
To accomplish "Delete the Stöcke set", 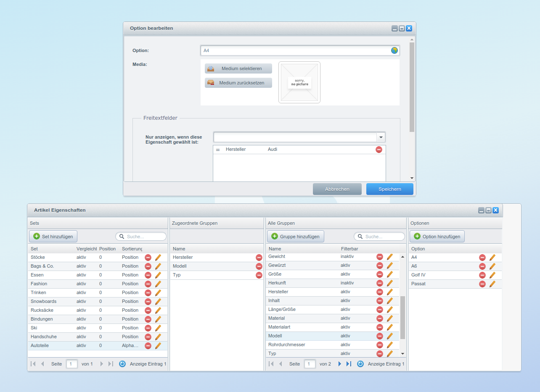I will [x=148, y=257].
